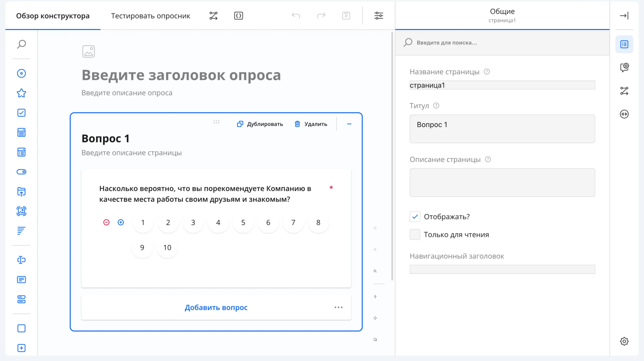644x361 pixels.
Task: Select rating value 10
Action: (167, 247)
